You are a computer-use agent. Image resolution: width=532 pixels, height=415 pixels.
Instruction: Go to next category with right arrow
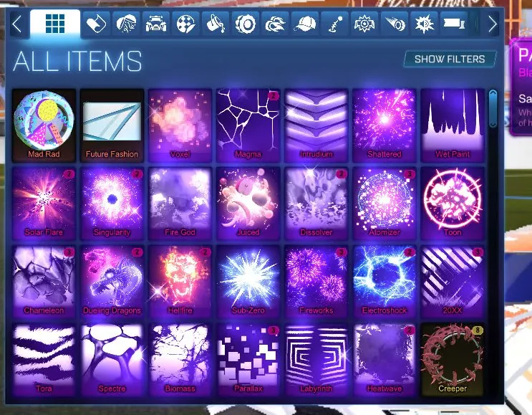point(492,24)
